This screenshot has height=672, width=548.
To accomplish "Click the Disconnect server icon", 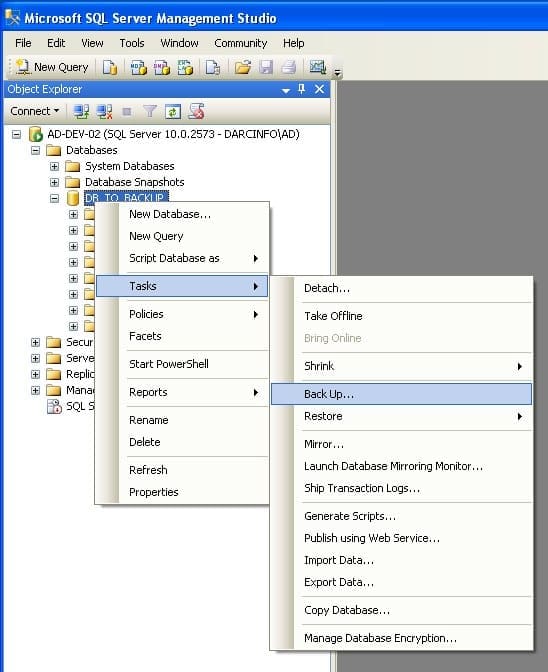I will (x=104, y=112).
